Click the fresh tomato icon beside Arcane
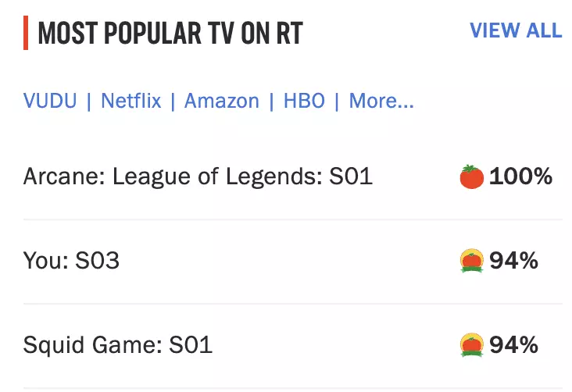The image size is (572, 392). (473, 177)
